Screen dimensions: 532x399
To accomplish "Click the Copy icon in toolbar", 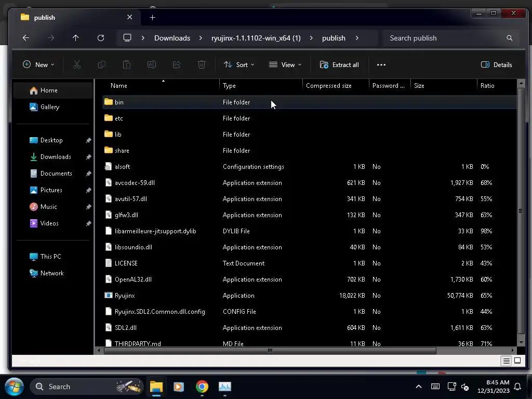I will (x=101, y=64).
